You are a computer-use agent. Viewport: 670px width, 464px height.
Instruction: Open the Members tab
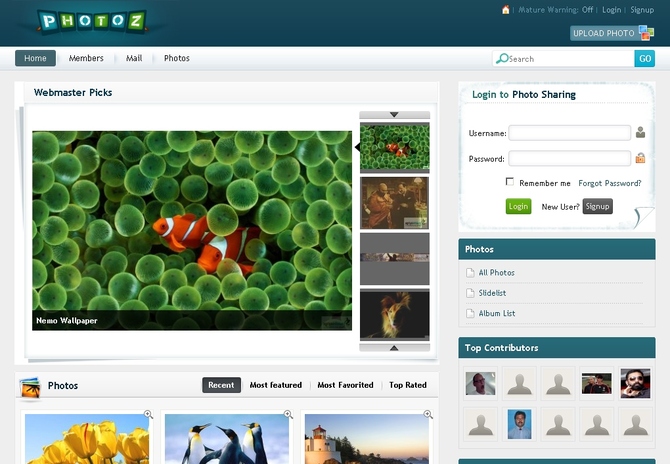pyautogui.click(x=86, y=58)
